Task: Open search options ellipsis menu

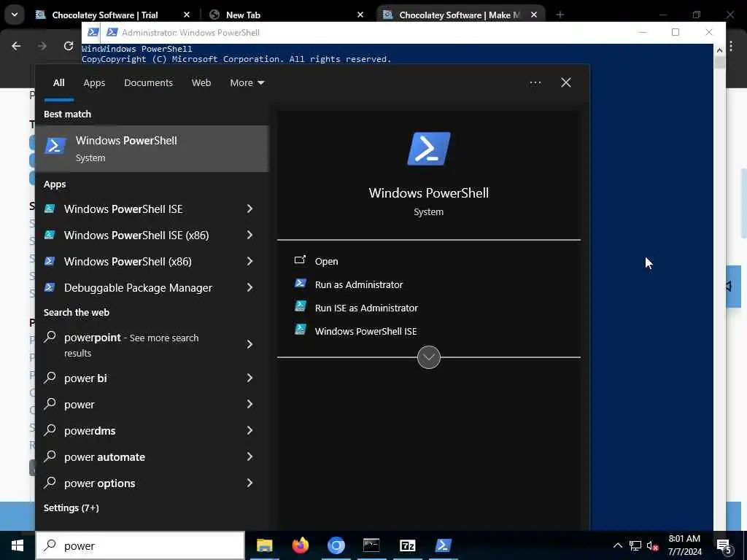Action: [x=535, y=83]
